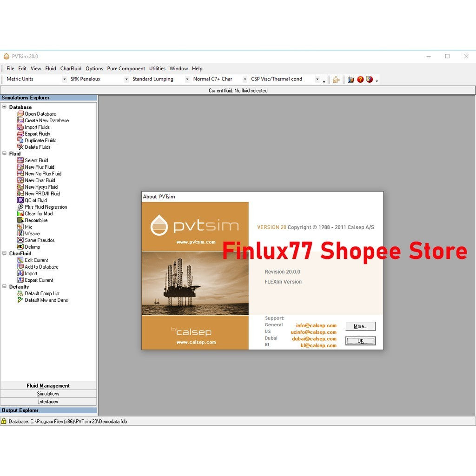This screenshot has width=476, height=476.
Task: Open the Default Mw and Dens editor
Action: point(20,300)
